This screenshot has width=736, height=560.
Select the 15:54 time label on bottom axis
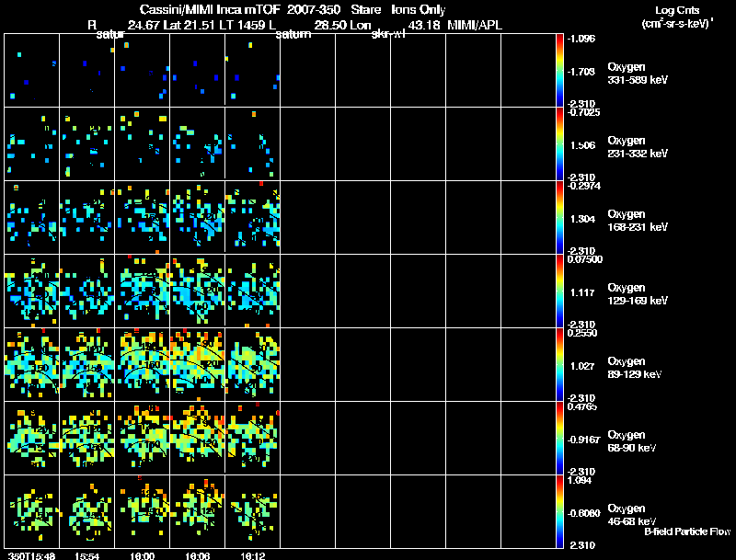tap(86, 554)
